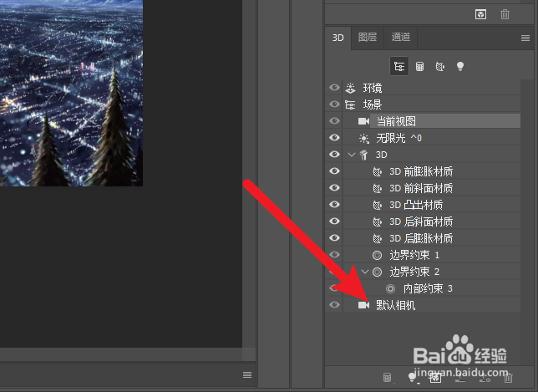
Task: Collapse the 边界约束 2 group
Action: pyautogui.click(x=365, y=272)
